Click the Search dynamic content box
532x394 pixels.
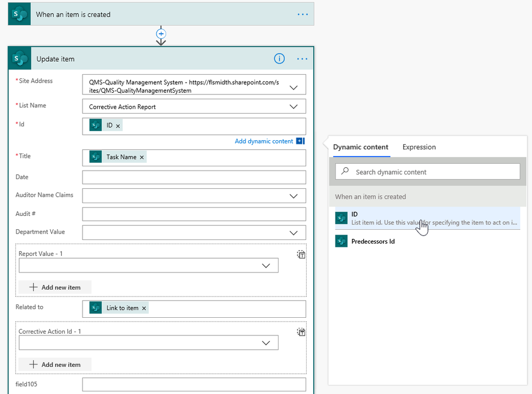pos(428,172)
